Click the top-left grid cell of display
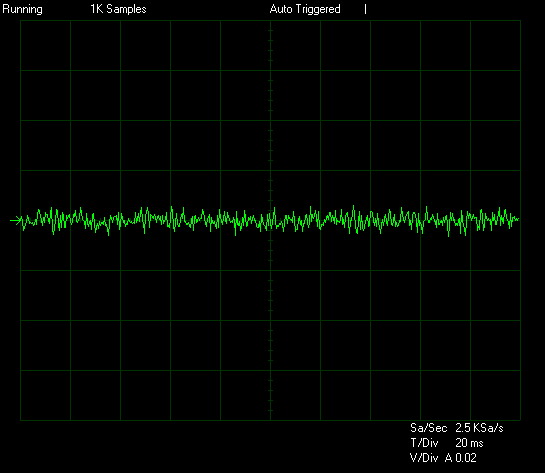 click(46, 46)
